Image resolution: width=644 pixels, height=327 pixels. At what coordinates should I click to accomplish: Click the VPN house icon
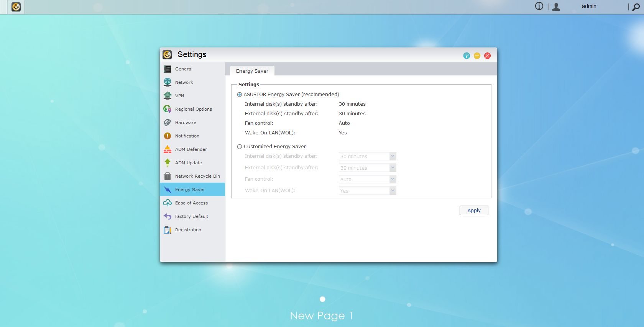pyautogui.click(x=168, y=96)
